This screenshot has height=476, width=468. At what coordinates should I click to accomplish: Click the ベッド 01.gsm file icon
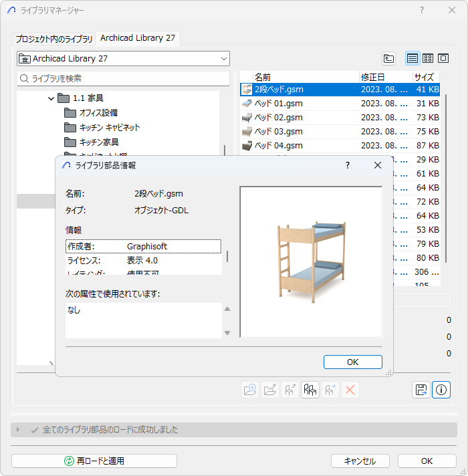[247, 103]
